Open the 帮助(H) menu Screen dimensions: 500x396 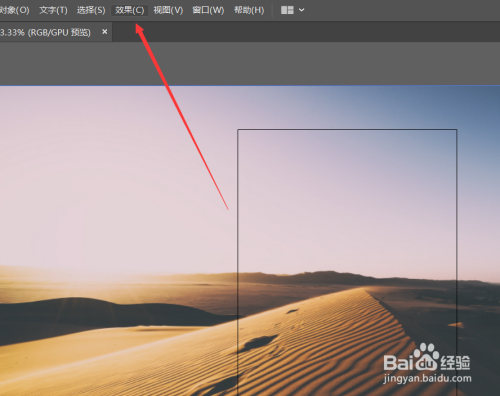(x=249, y=10)
